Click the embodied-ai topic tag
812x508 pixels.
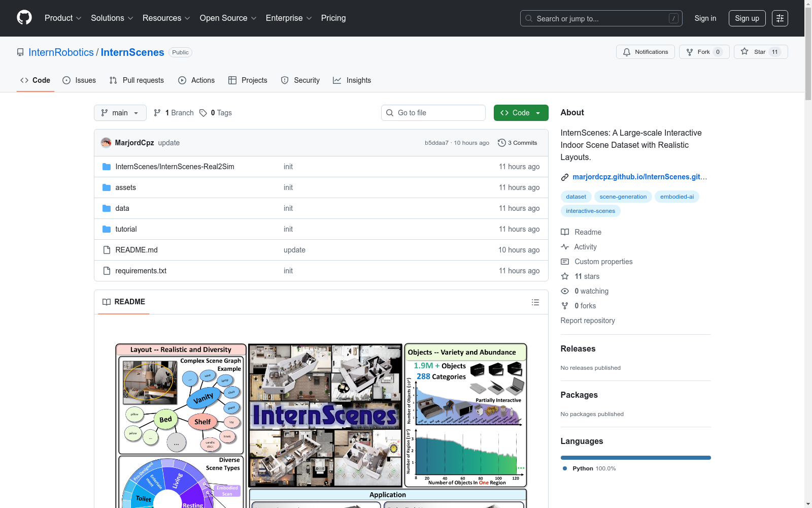tap(677, 197)
